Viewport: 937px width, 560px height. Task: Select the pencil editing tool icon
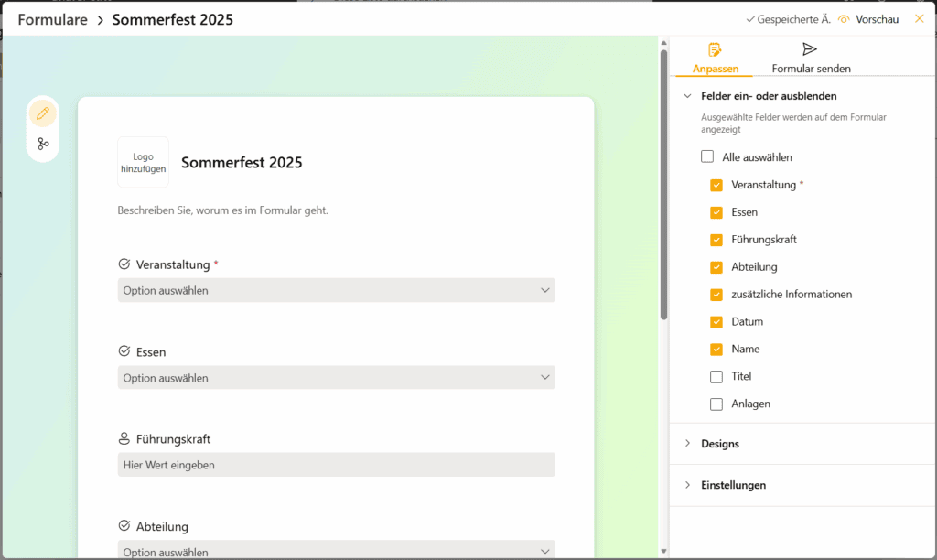[x=42, y=113]
